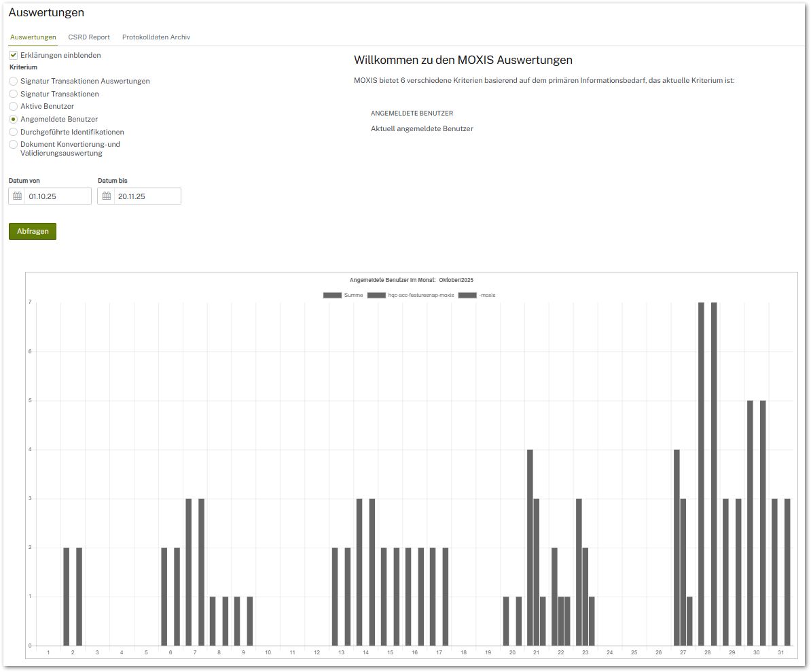Image resolution: width=811 pixels, height=672 pixels.
Task: Click into the Datum bis date field
Action: (147, 196)
